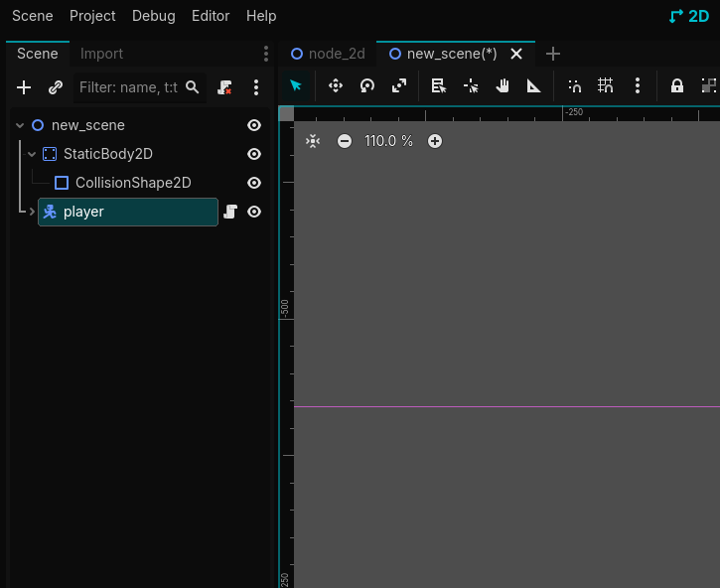Viewport: 720px width, 588px height.
Task: Reset zoom via the 110.0 % button
Action: [388, 141]
